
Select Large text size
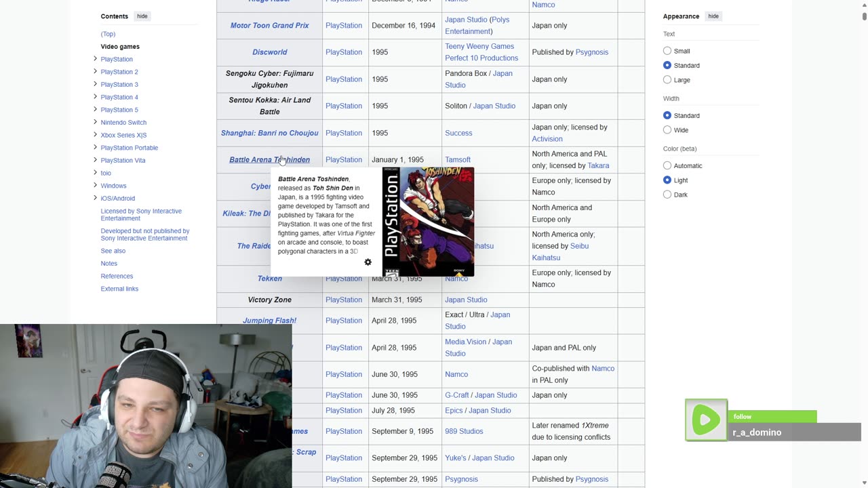pyautogui.click(x=667, y=80)
